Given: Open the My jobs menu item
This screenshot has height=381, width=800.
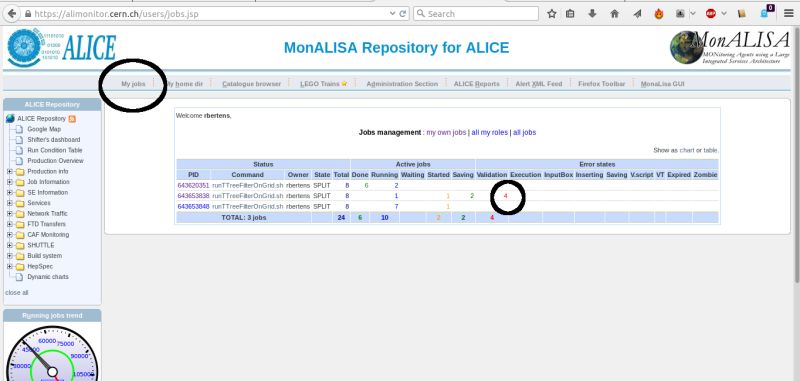Looking at the screenshot, I should [x=133, y=84].
